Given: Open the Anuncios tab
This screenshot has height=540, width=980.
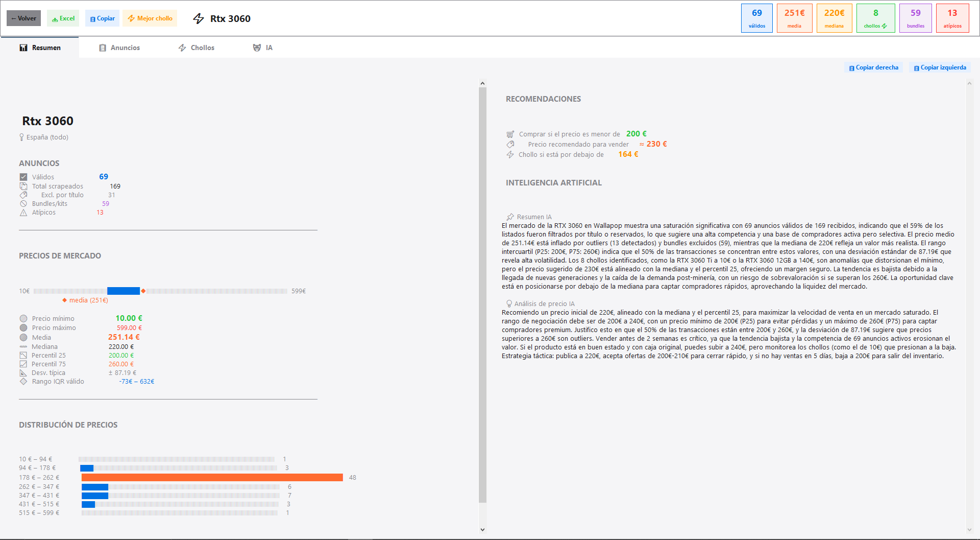Looking at the screenshot, I should (119, 48).
